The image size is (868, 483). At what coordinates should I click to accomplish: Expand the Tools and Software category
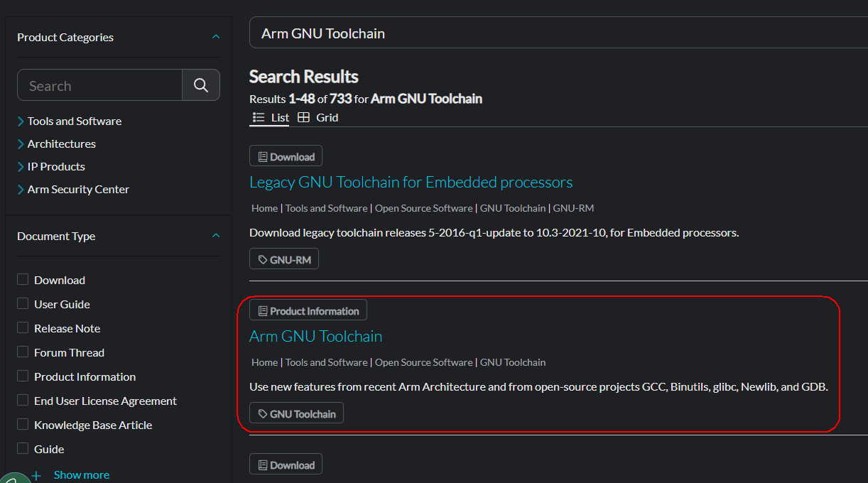21,121
